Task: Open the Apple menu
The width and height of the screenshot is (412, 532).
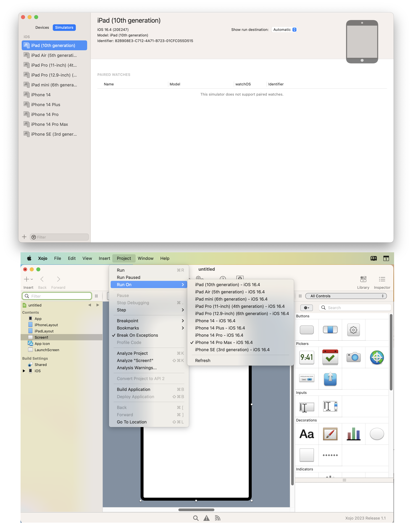Action: click(x=29, y=258)
